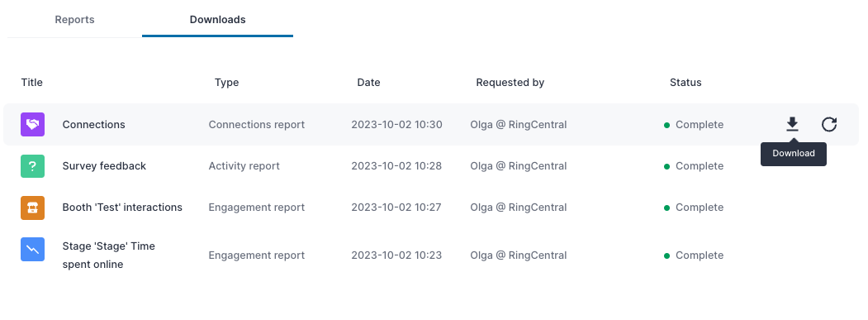The height and width of the screenshot is (320, 868).
Task: Open the Connections title entry
Action: 93,124
